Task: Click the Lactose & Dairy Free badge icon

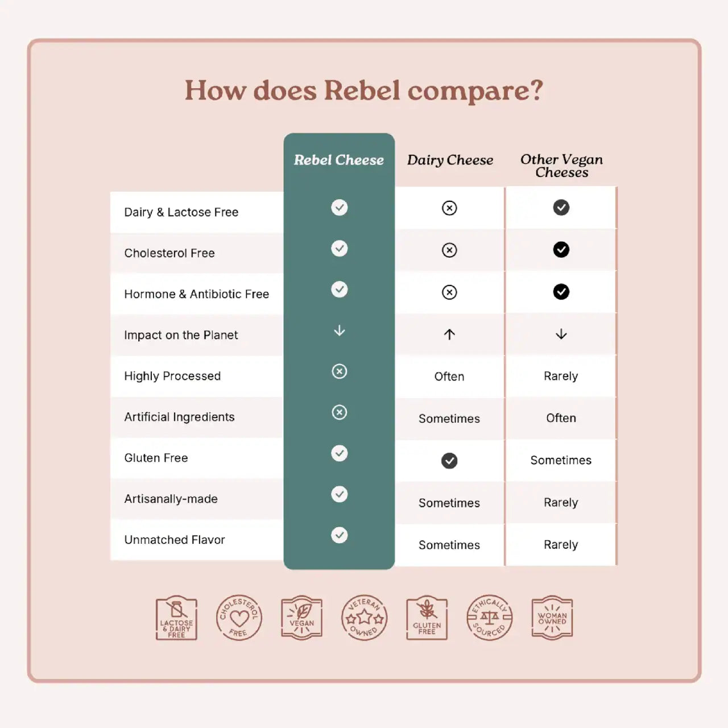Action: click(176, 618)
